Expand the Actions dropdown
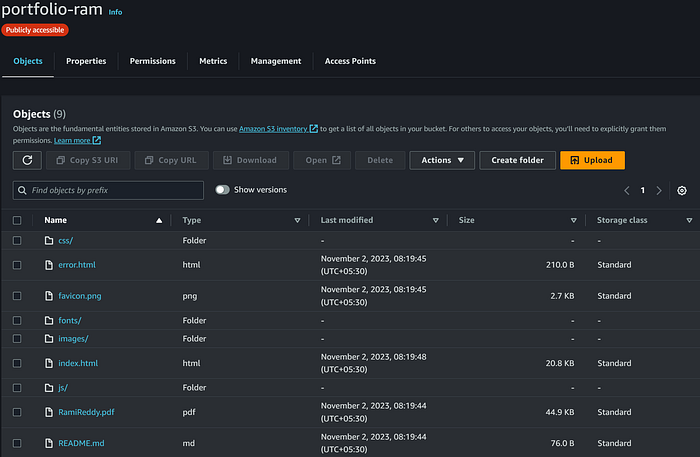Viewport: 700px width, 457px height. coord(442,160)
